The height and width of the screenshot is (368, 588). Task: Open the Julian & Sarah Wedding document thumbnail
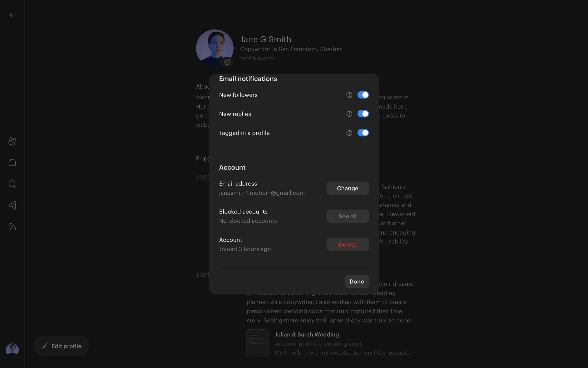tap(257, 343)
